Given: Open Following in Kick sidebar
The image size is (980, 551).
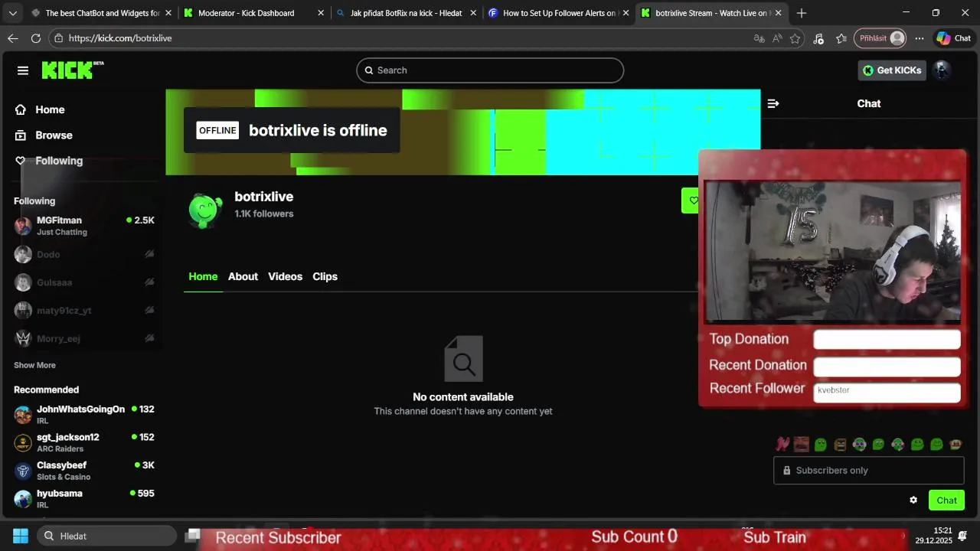Looking at the screenshot, I should [48, 161].
